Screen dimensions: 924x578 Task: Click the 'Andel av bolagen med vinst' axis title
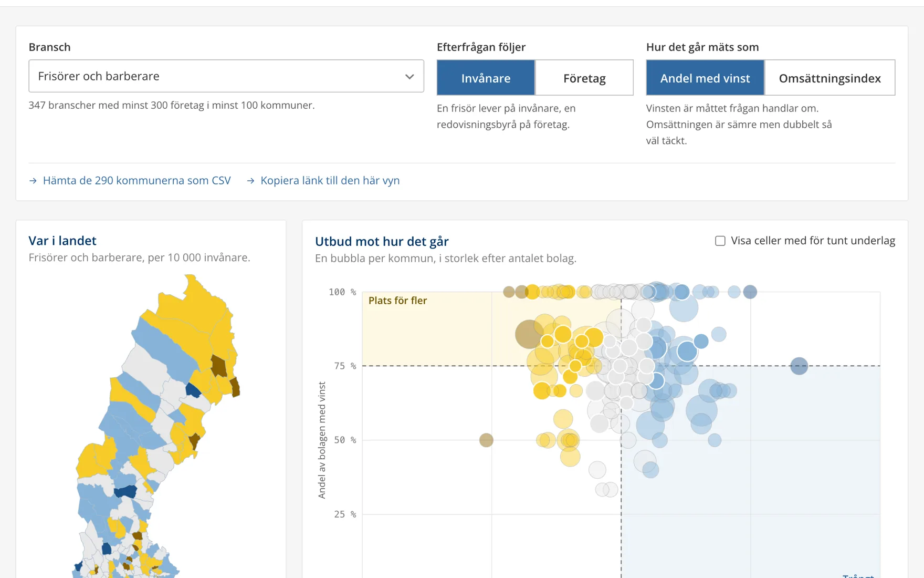click(322, 440)
